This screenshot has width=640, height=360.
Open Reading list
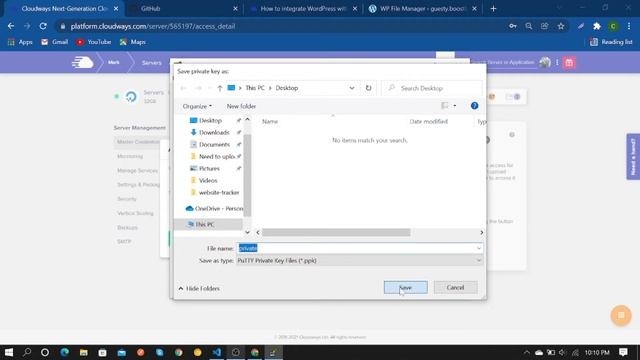[x=611, y=42]
